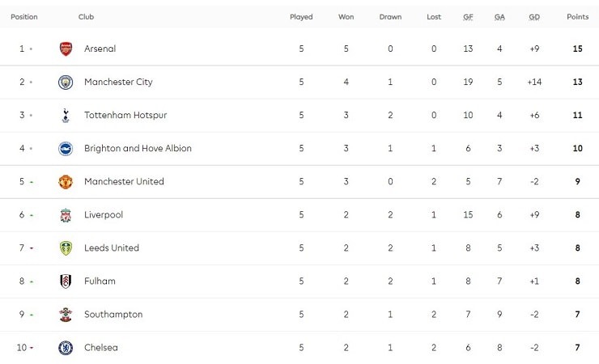The width and height of the screenshot is (599, 364).
Task: Select the Tottenham Hotspur cockerel crest
Action: click(x=66, y=115)
